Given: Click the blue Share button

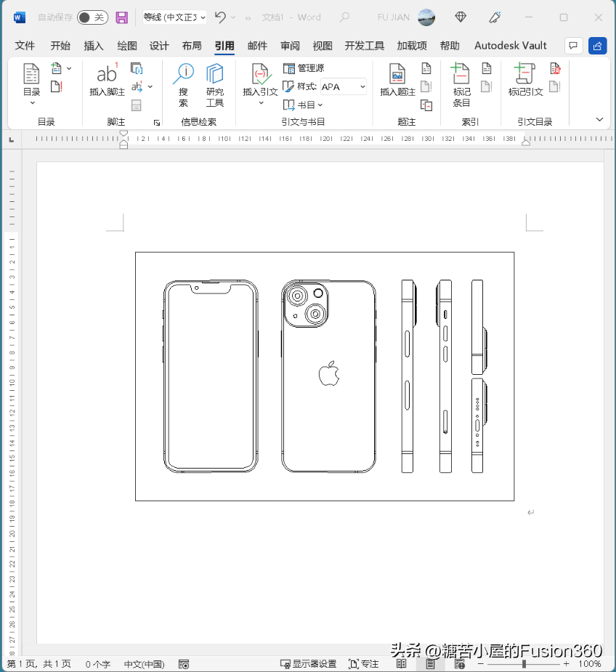Looking at the screenshot, I should (x=598, y=46).
